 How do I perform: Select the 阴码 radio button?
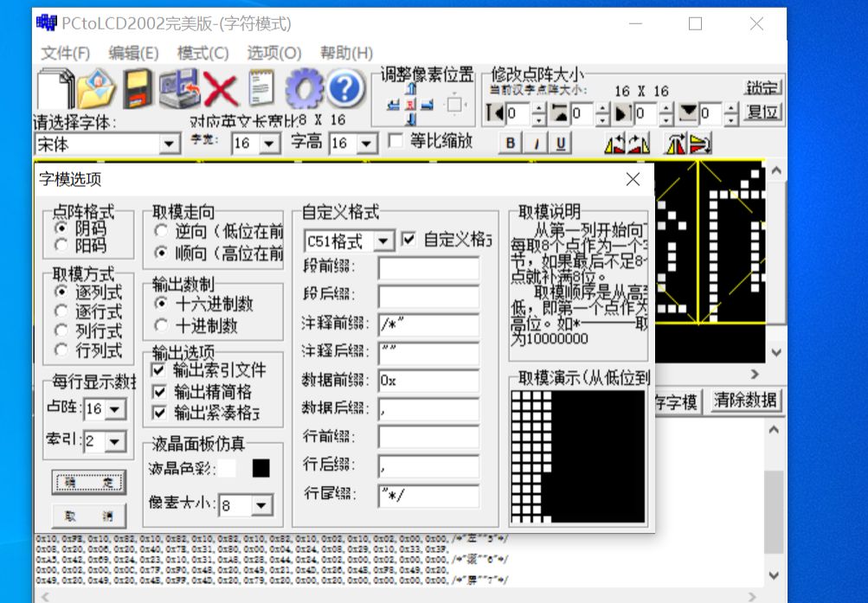[x=61, y=228]
